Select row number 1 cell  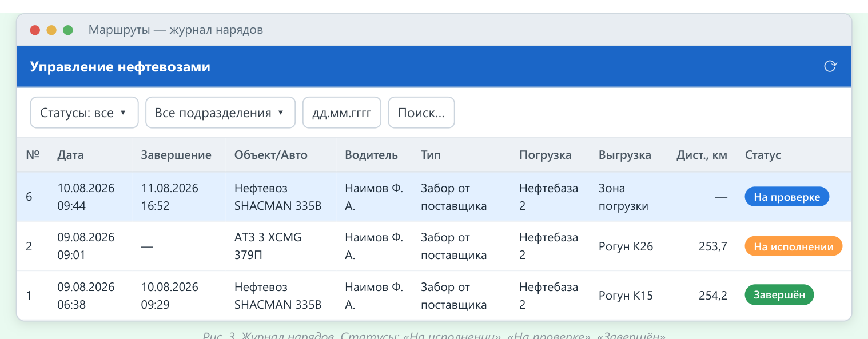click(29, 296)
